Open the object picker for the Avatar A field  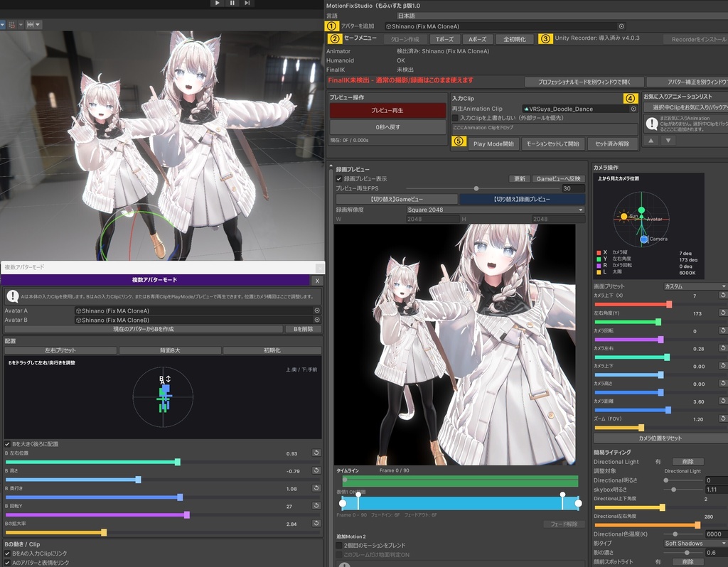pos(317,310)
